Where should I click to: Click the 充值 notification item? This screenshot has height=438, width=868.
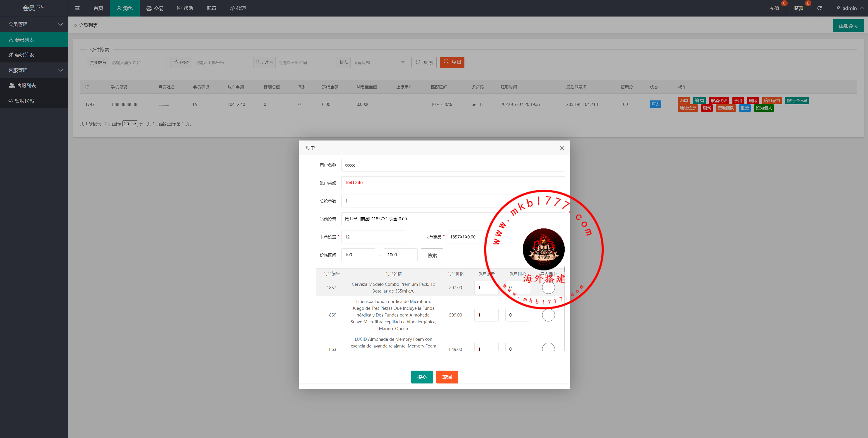pyautogui.click(x=774, y=8)
